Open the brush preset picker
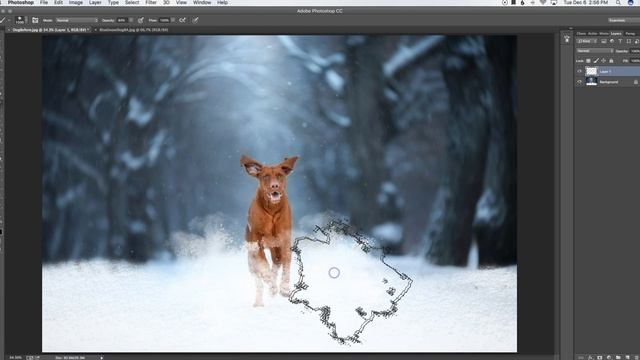 tap(20, 20)
